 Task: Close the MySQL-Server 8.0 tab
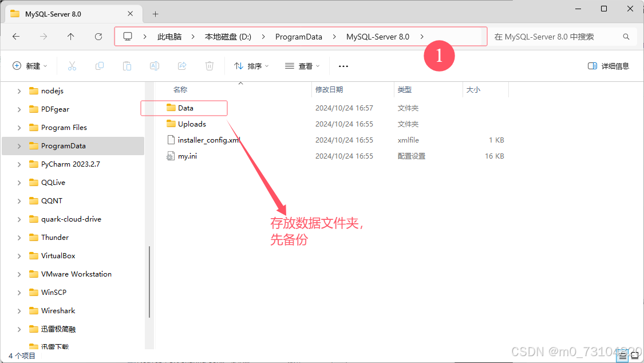coord(130,14)
